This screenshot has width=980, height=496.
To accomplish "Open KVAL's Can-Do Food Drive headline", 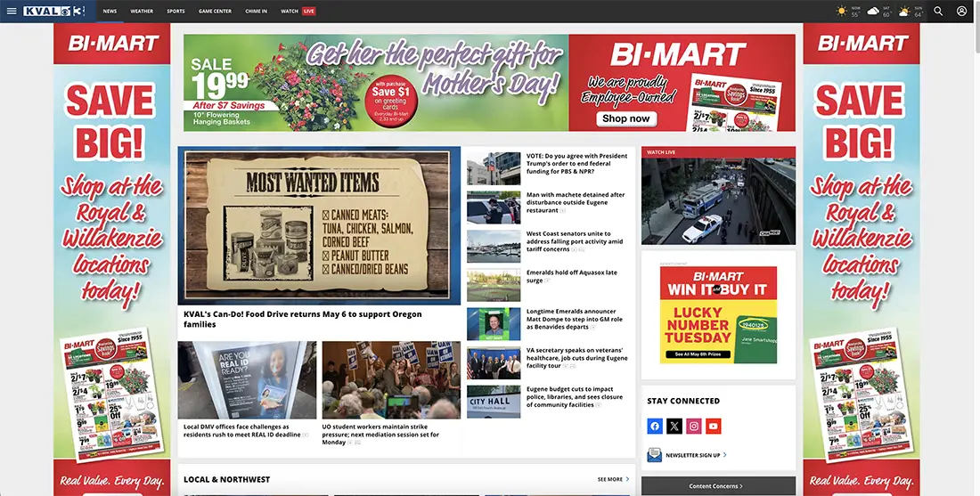I will tap(303, 319).
